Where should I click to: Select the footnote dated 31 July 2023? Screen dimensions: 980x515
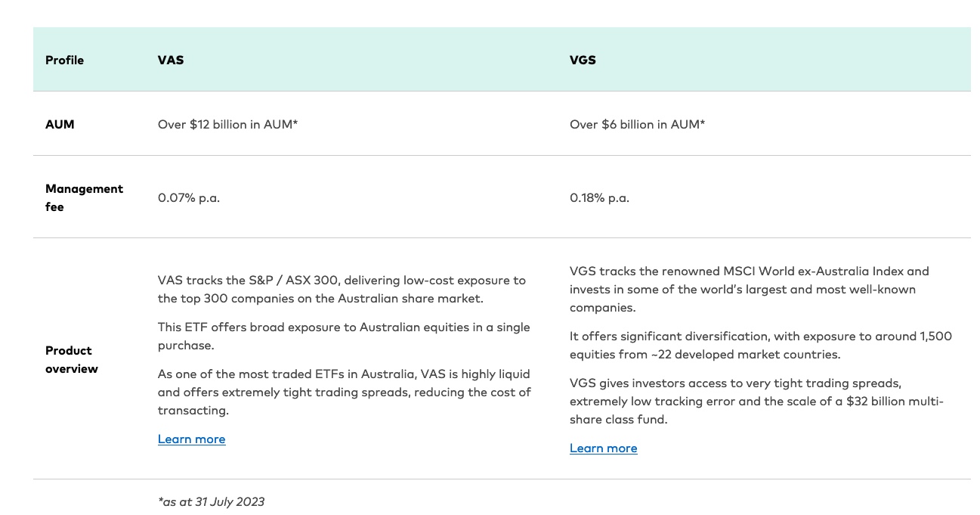[x=212, y=501]
